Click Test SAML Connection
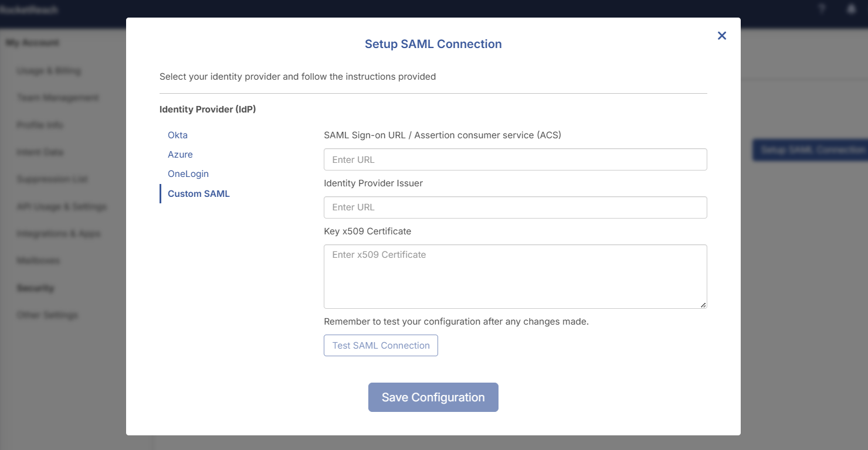The height and width of the screenshot is (450, 868). 381,345
